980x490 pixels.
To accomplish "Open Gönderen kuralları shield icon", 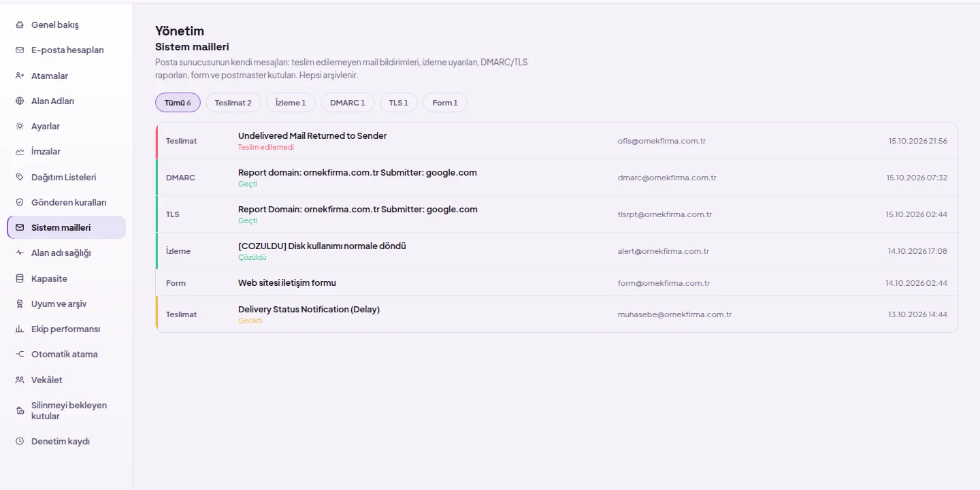I will coord(20,203).
